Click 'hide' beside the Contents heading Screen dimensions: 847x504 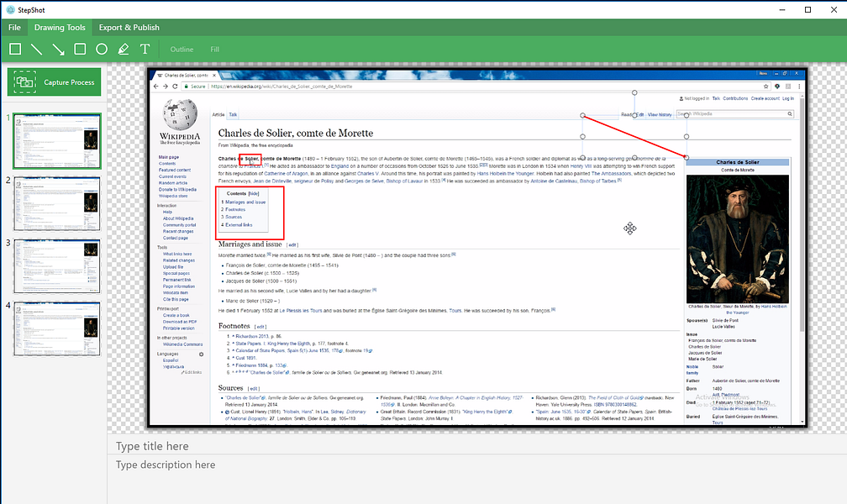(x=254, y=193)
